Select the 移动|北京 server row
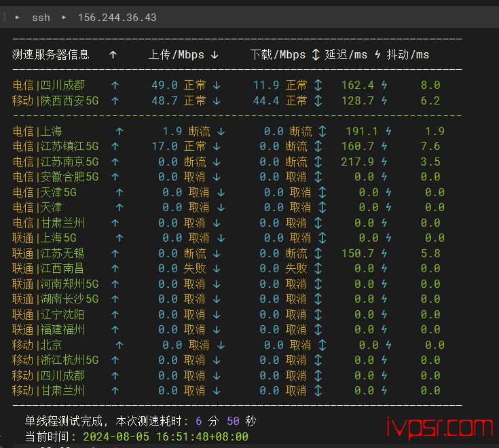The width and height of the screenshot is (499, 448). tap(229, 345)
